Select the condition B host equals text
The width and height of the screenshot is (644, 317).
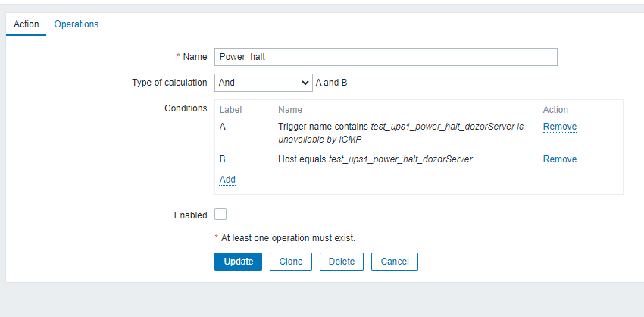point(375,159)
